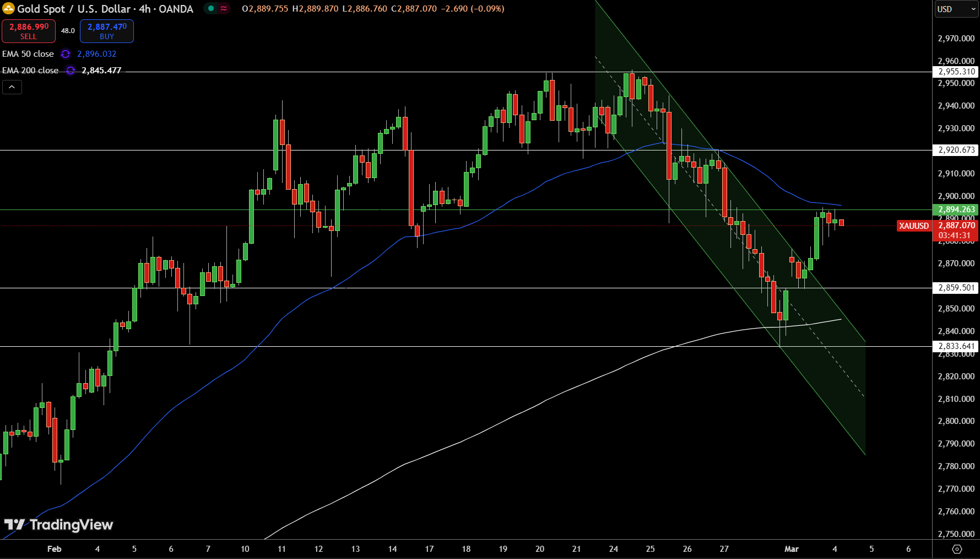Screen dimensions: 980x559
Task: Click the Gold Spot / U.S. Dollar title
Action: [x=74, y=9]
